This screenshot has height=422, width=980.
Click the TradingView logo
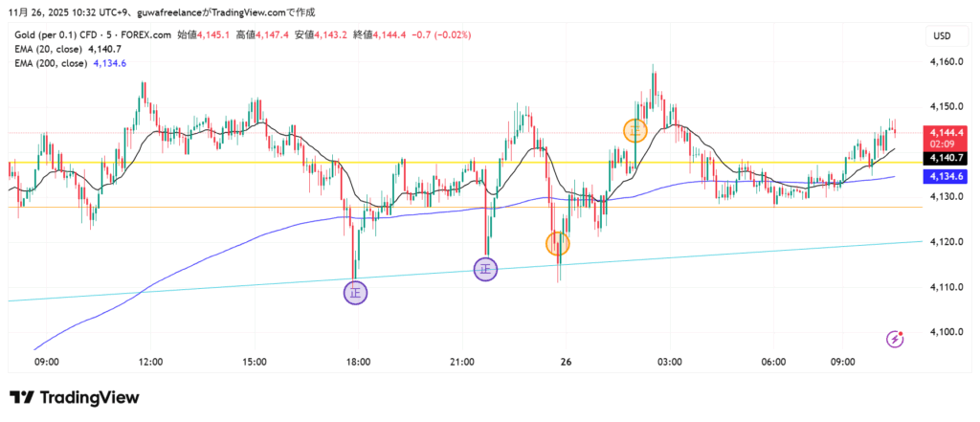(x=75, y=397)
